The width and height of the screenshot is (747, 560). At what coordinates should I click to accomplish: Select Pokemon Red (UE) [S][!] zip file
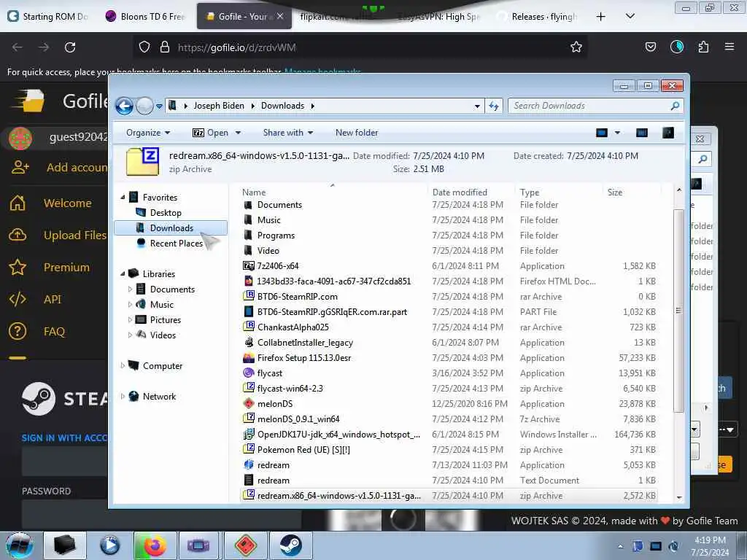303,449
